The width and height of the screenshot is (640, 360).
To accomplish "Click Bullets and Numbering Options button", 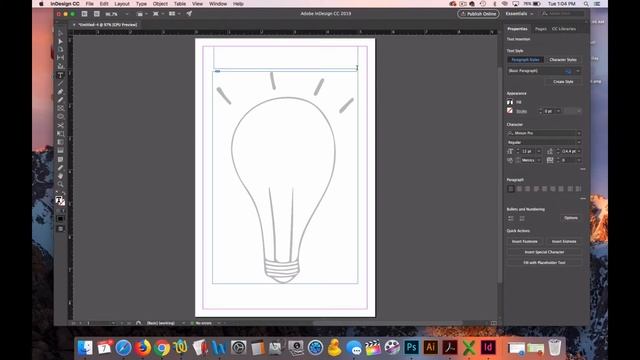I will 571,218.
